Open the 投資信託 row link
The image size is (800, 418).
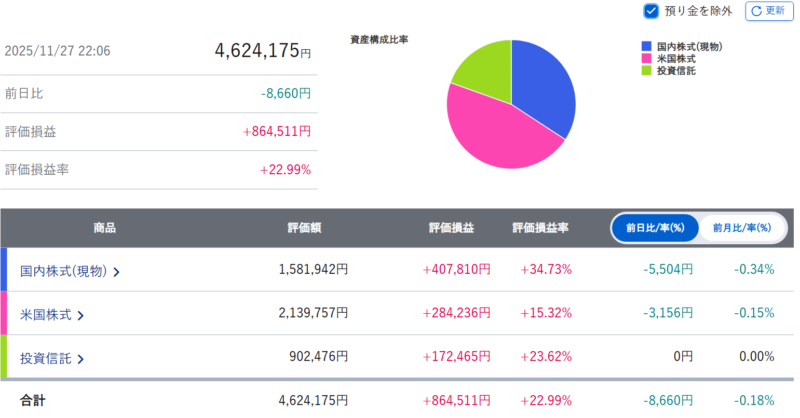(x=46, y=359)
